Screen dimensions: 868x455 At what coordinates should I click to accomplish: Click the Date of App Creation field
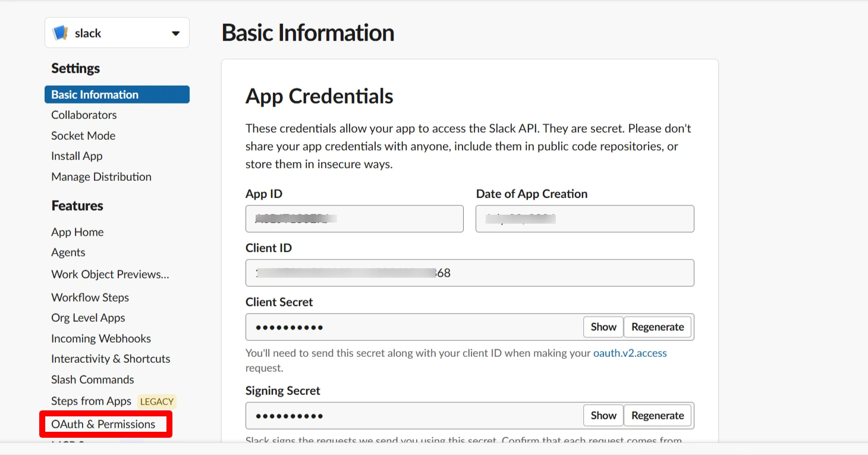(x=585, y=219)
